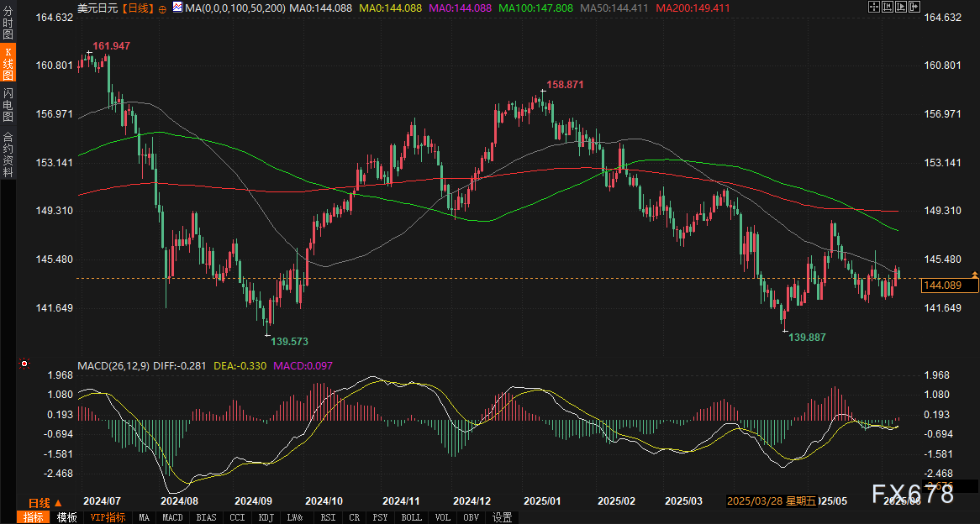Open the 日线 period dropdown at bottom left
980x524 pixels.
click(39, 502)
